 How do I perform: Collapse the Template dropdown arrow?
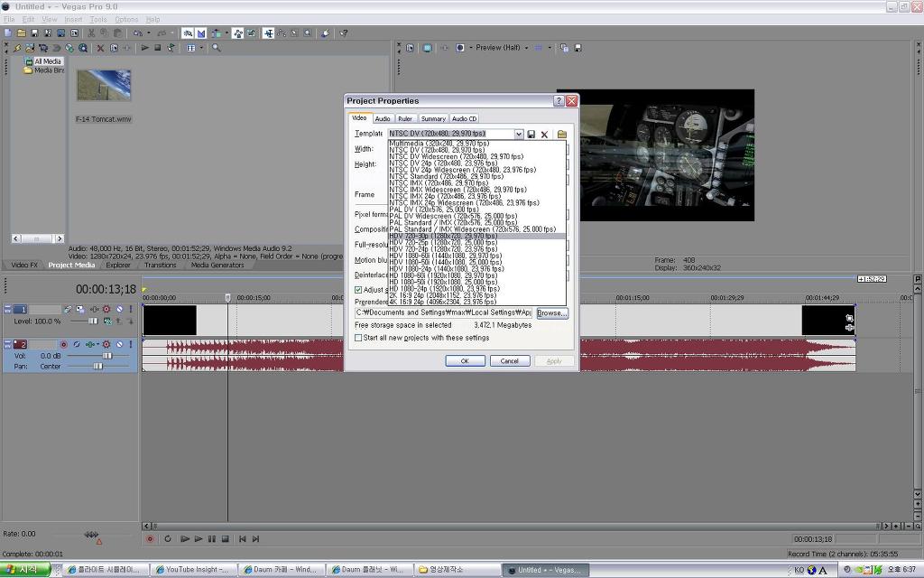coord(519,134)
